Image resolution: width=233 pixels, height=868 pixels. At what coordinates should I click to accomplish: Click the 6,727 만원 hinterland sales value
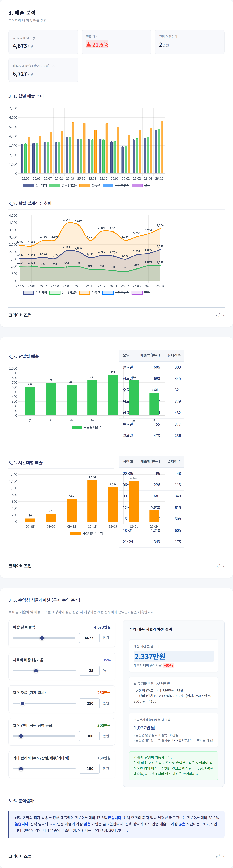point(23,74)
